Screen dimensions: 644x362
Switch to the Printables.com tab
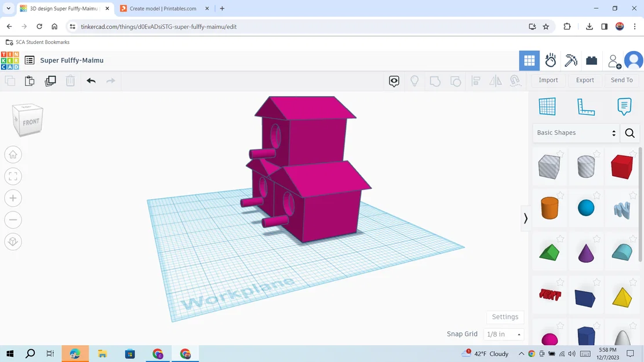pyautogui.click(x=163, y=9)
